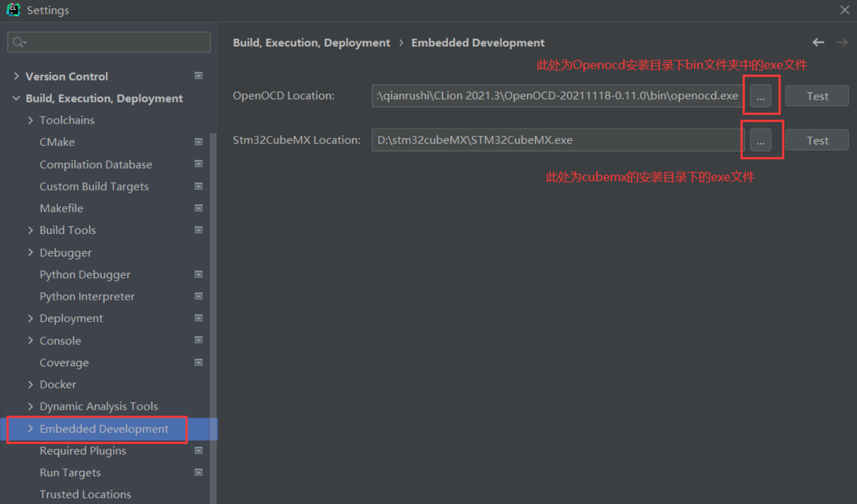Go forward using the right arrow icon
The width and height of the screenshot is (857, 504).
842,42
